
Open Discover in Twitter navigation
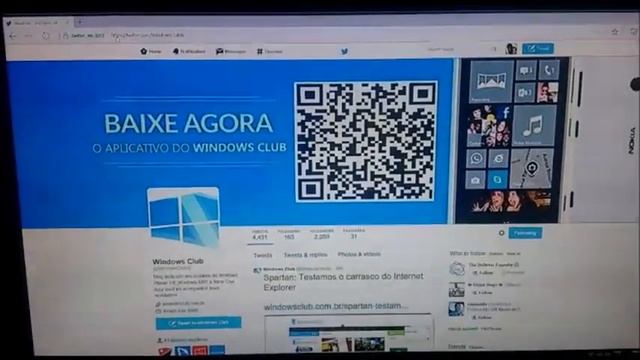[270, 51]
